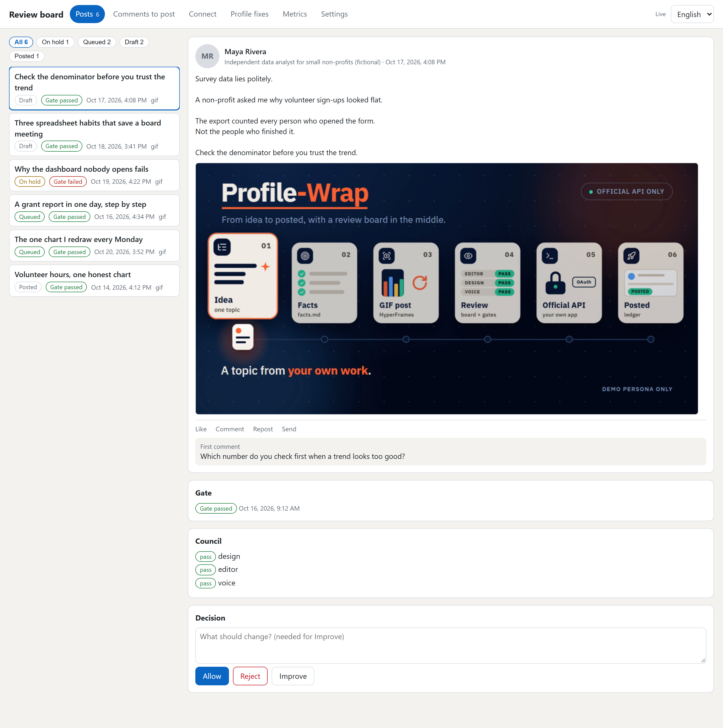Click the orange sparkle icon in Idea card
The width and height of the screenshot is (723, 728).
[266, 266]
